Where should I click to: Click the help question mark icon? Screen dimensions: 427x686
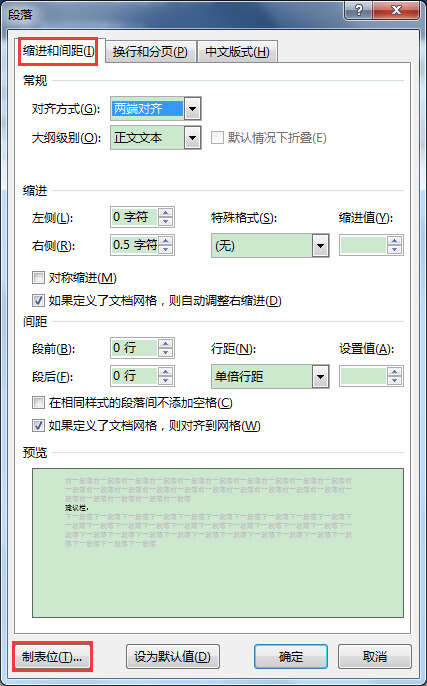click(x=359, y=10)
